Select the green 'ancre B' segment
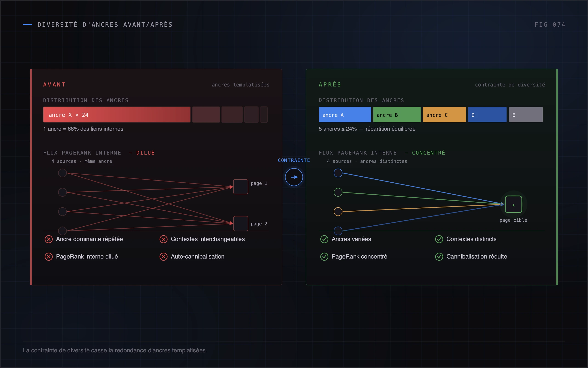 click(x=397, y=114)
